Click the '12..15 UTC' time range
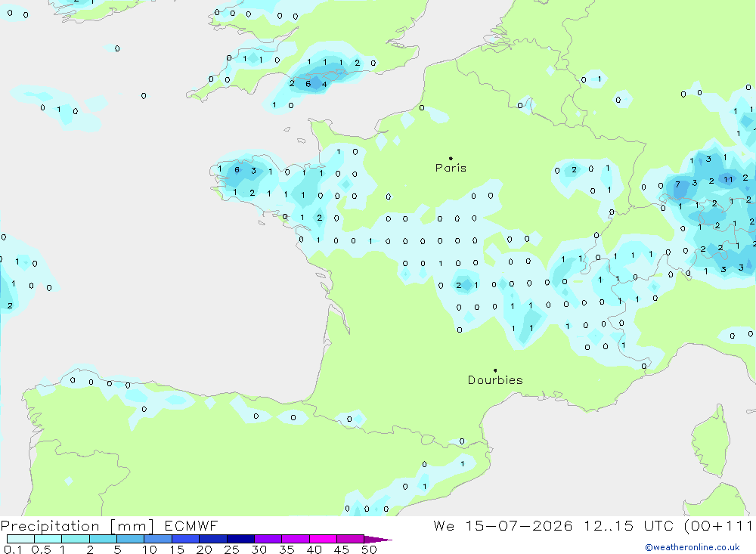The width and height of the screenshot is (756, 554). [628, 526]
